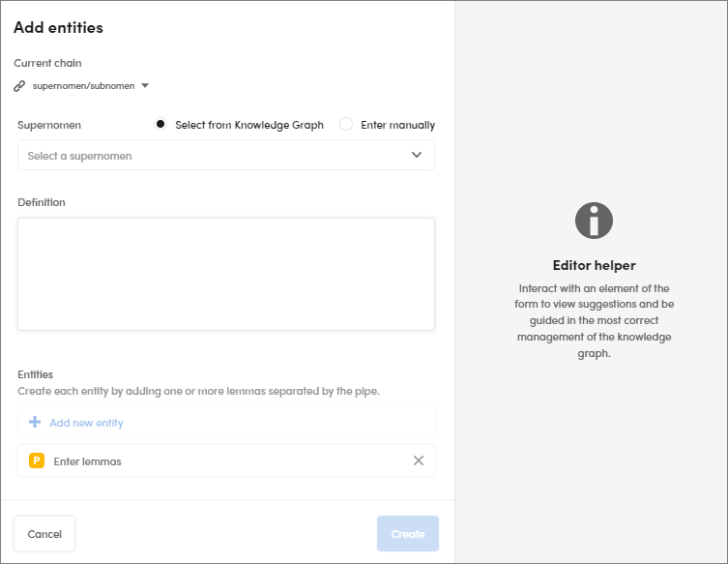Click the small caret arrow beside supernomen/subnomen

point(145,85)
